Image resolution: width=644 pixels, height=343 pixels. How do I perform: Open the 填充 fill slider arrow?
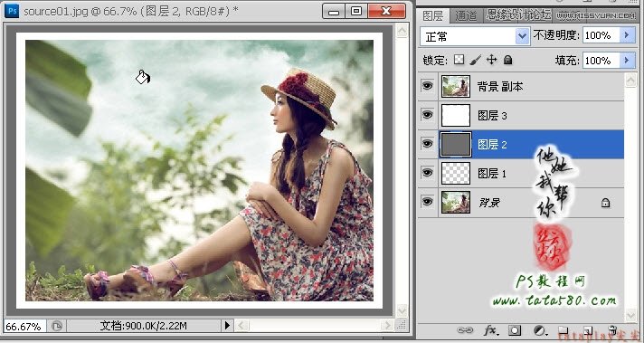tap(627, 61)
